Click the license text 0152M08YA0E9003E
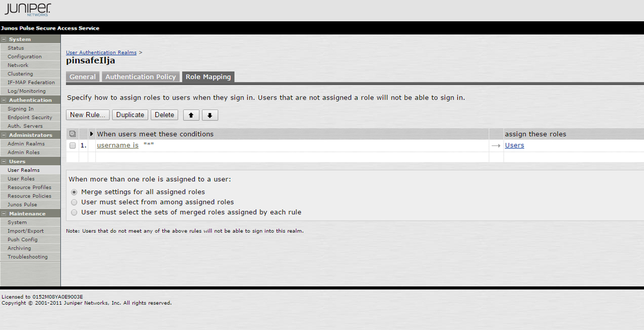Screen dimensions: 644x330 [x=57, y=297]
